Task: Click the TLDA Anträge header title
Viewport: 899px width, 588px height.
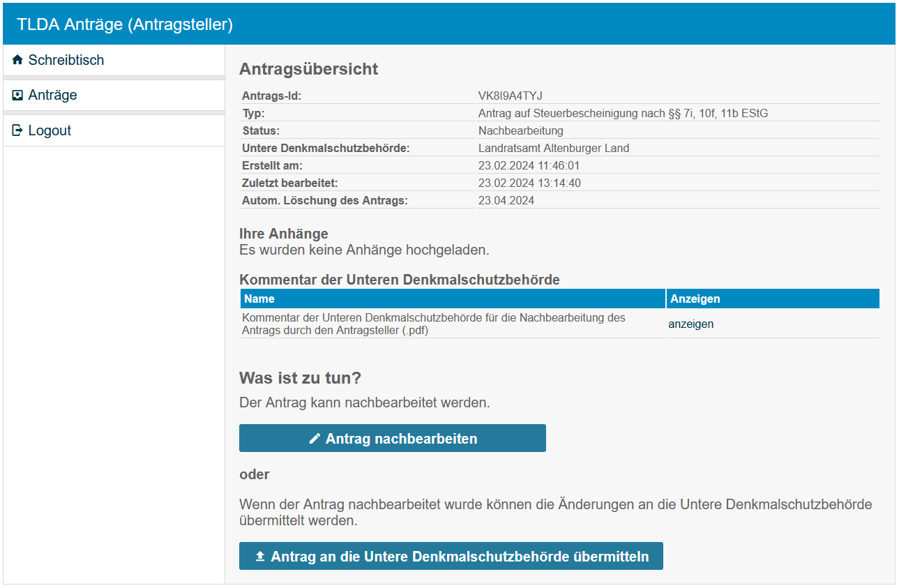Action: [125, 24]
